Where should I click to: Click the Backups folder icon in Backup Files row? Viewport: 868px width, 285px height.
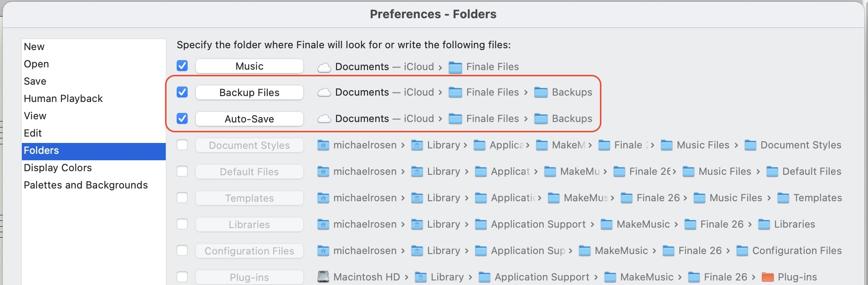(x=541, y=92)
